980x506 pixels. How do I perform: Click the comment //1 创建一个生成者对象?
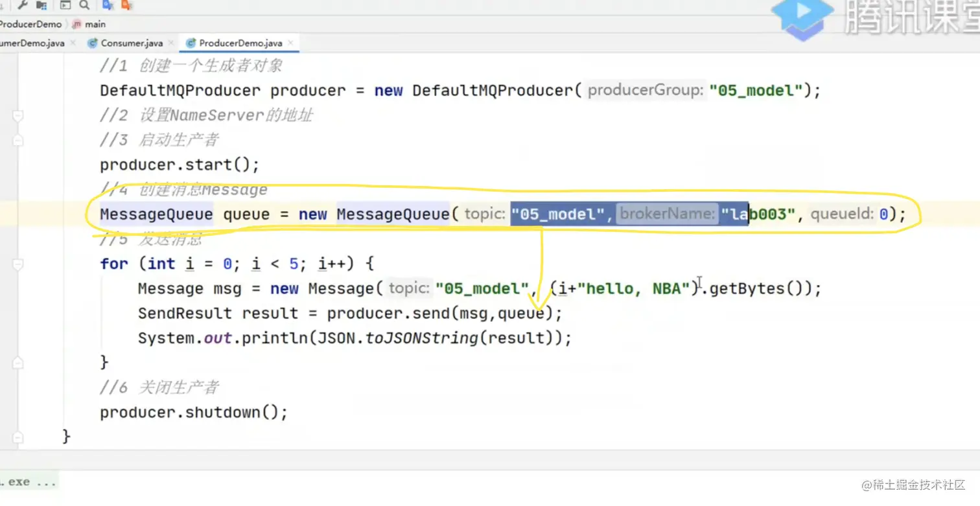point(191,66)
